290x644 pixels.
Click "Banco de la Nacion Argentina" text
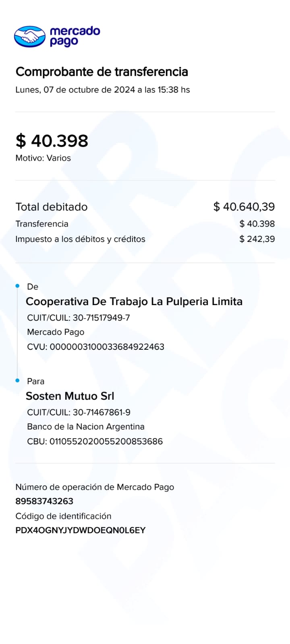pyautogui.click(x=85, y=427)
